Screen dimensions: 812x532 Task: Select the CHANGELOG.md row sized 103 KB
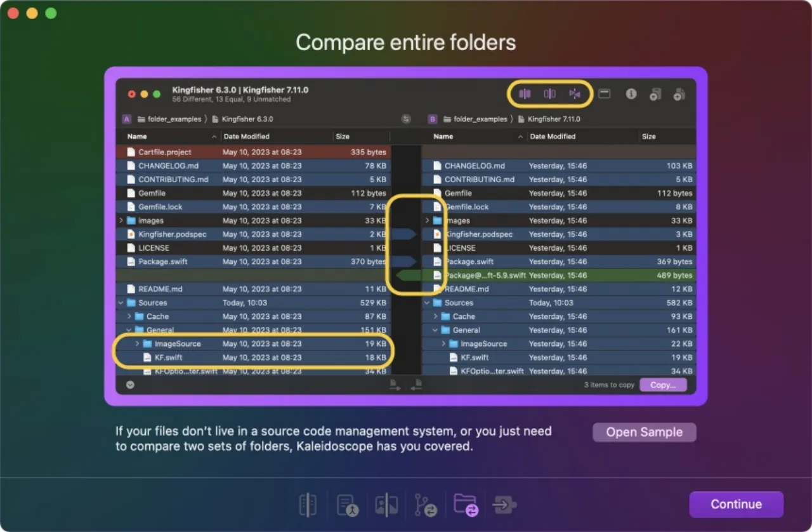pos(559,166)
